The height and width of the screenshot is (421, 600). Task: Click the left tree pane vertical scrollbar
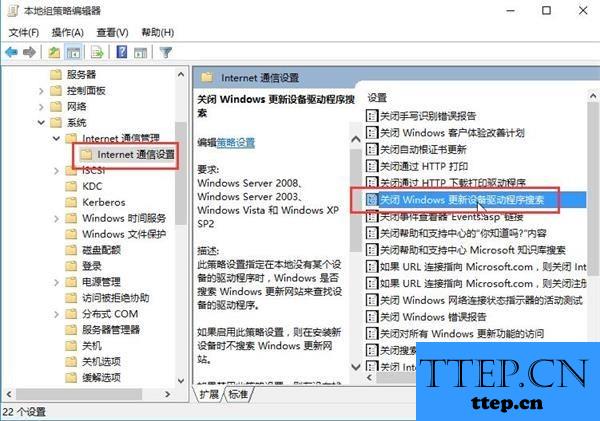pos(181,228)
